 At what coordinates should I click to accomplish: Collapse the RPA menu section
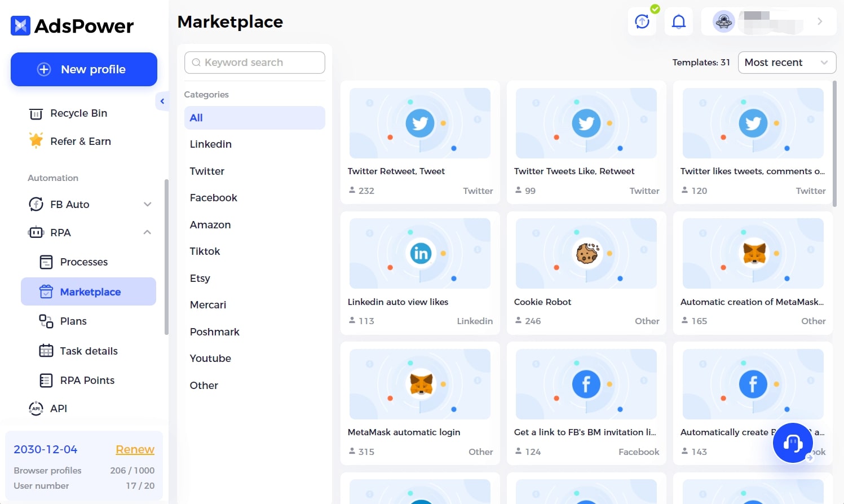(x=147, y=232)
